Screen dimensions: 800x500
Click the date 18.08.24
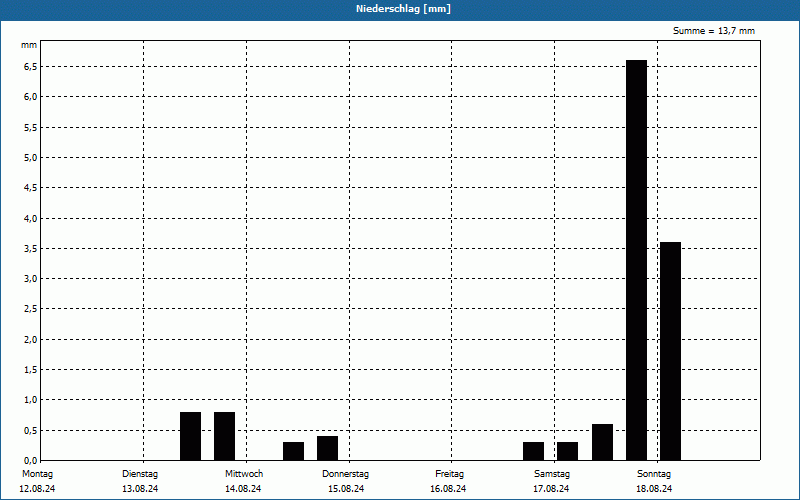coord(654,489)
